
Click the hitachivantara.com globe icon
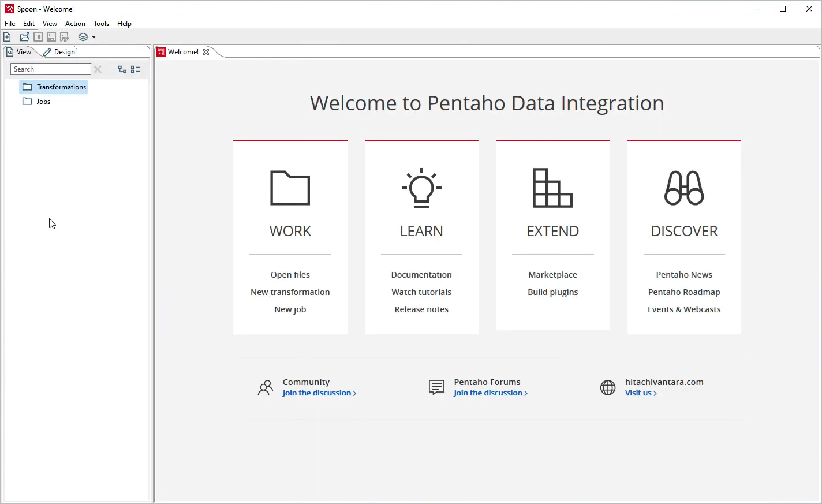click(608, 388)
